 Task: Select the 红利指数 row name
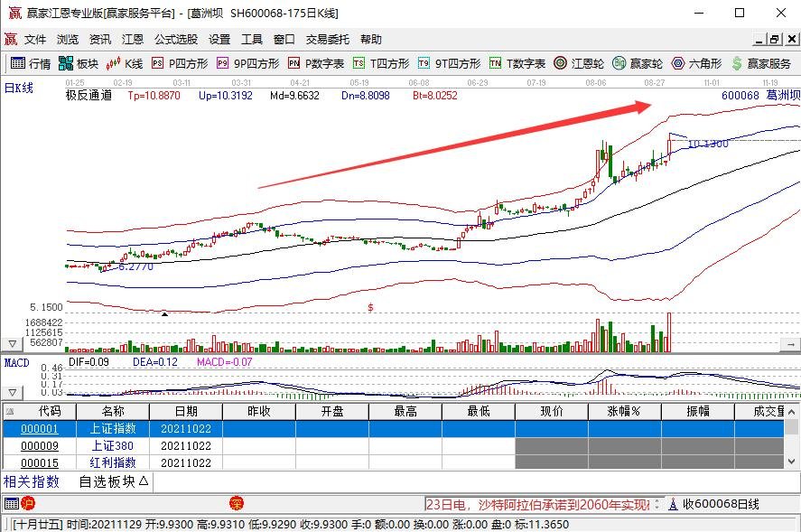coord(113,463)
